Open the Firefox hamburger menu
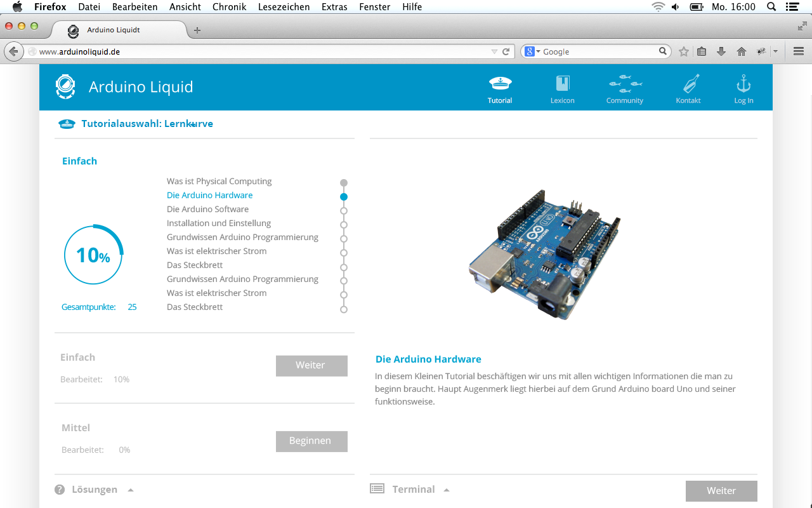812x508 pixels. coord(799,51)
